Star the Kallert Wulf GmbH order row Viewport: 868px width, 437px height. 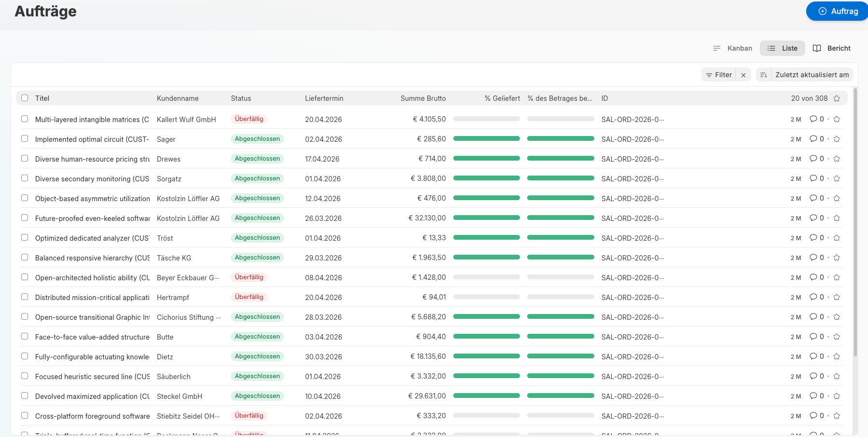click(x=837, y=119)
